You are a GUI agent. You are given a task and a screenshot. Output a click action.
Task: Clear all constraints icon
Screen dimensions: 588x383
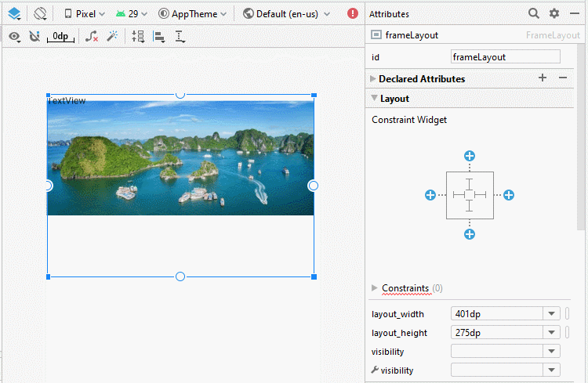(92, 36)
